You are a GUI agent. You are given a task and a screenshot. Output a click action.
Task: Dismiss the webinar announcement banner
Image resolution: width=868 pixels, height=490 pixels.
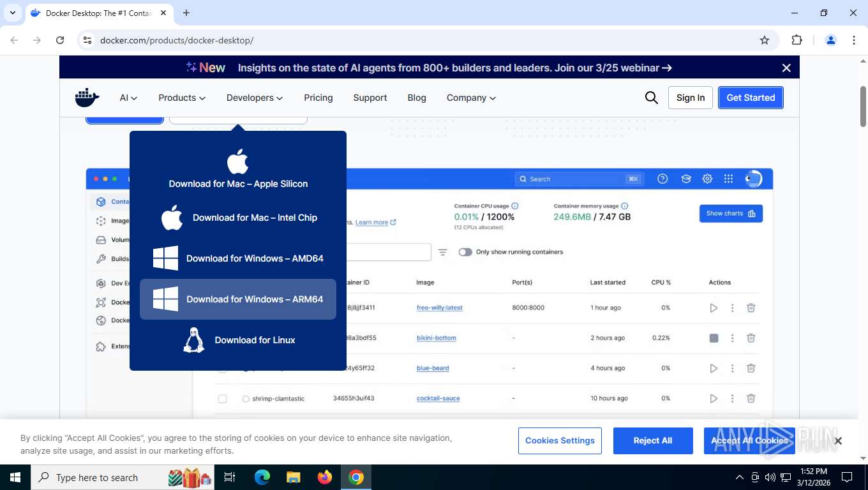[x=786, y=68]
